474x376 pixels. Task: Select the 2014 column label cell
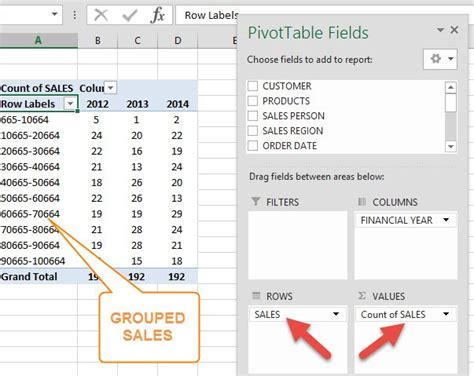pyautogui.click(x=178, y=104)
